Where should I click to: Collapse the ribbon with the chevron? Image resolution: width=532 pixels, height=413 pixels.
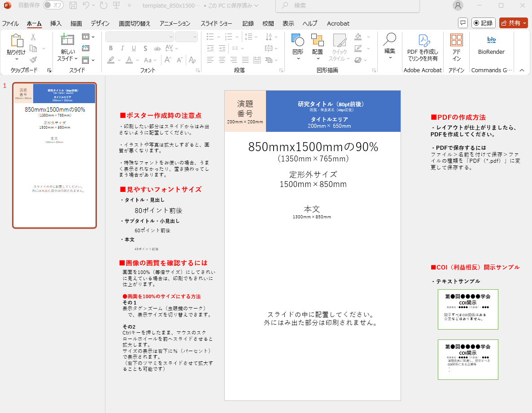click(522, 70)
